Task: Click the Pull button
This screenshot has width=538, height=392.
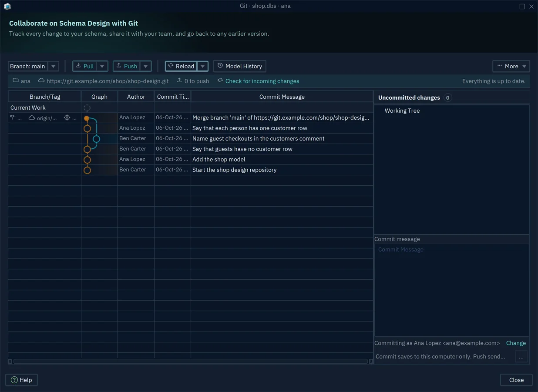Action: click(x=84, y=66)
